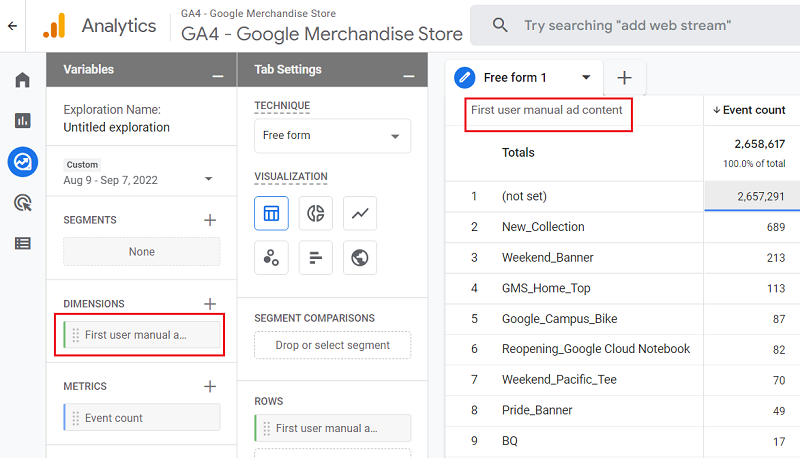Click the back arrow at top left

coord(12,25)
